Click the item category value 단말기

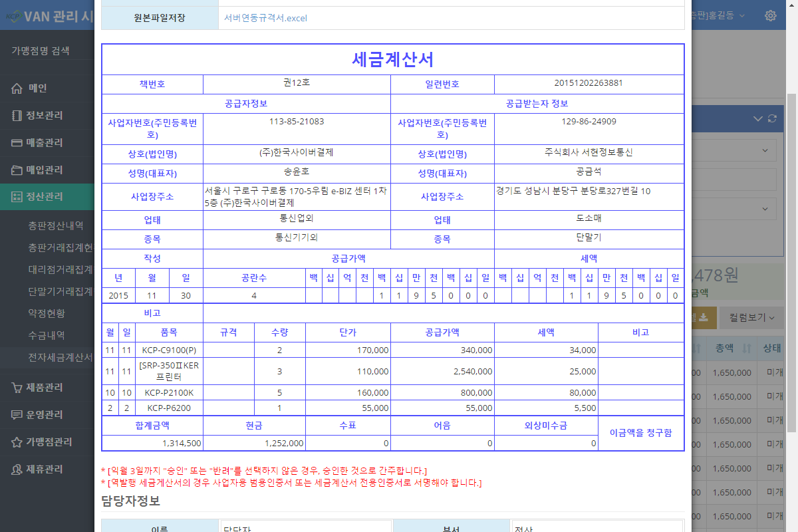pos(589,237)
